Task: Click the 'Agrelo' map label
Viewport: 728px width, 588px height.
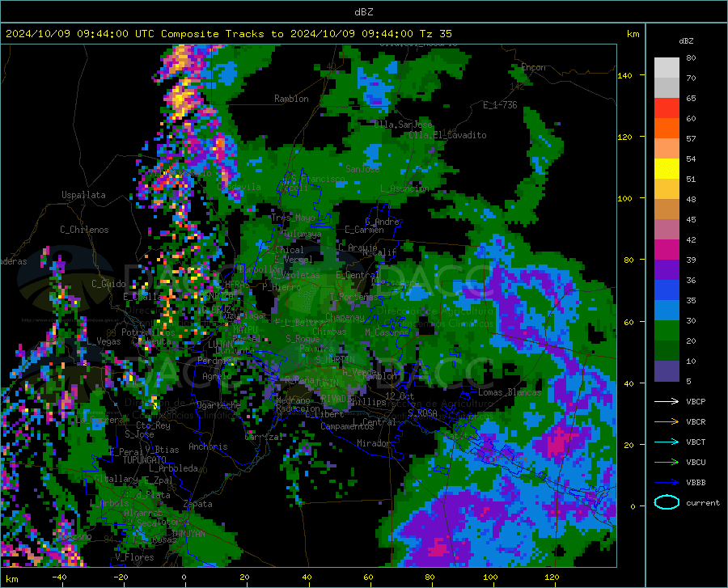Action: pos(217,376)
